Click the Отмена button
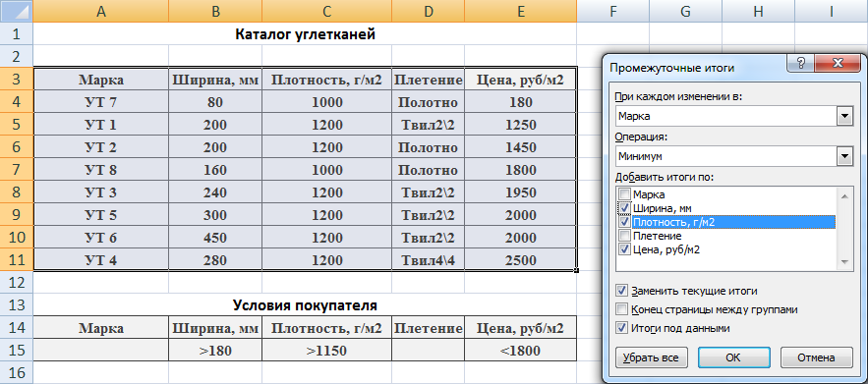 pos(816,357)
